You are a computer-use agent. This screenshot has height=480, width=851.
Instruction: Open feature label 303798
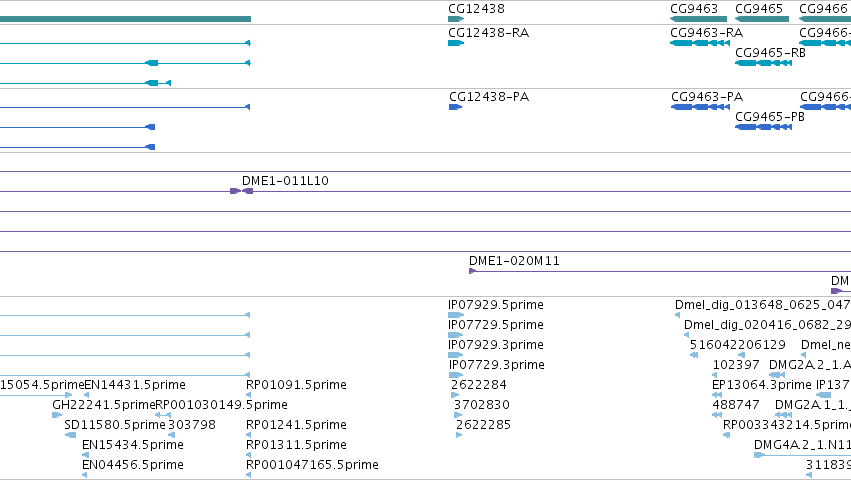192,425
